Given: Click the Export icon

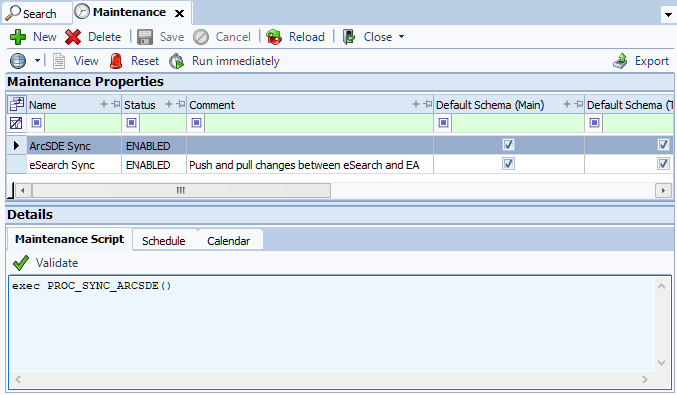Looking at the screenshot, I should coord(620,61).
